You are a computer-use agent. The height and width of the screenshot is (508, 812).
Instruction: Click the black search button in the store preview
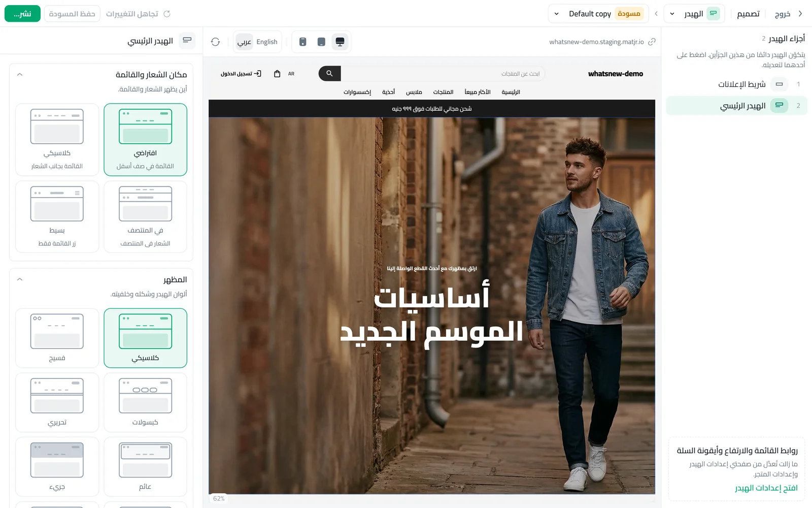(x=330, y=74)
